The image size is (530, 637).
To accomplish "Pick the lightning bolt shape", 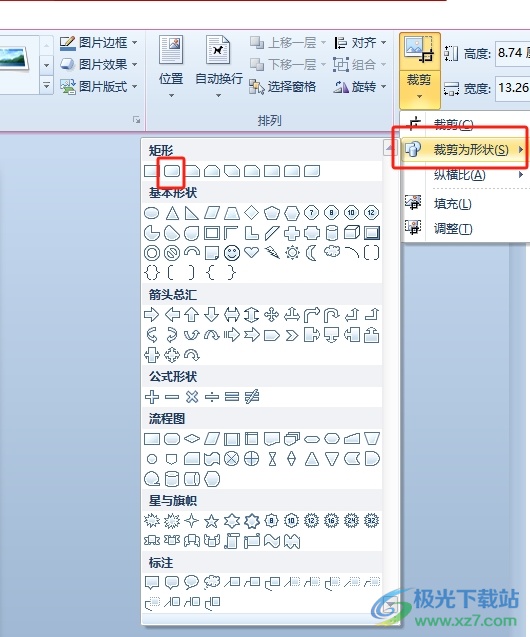I will (x=272, y=253).
